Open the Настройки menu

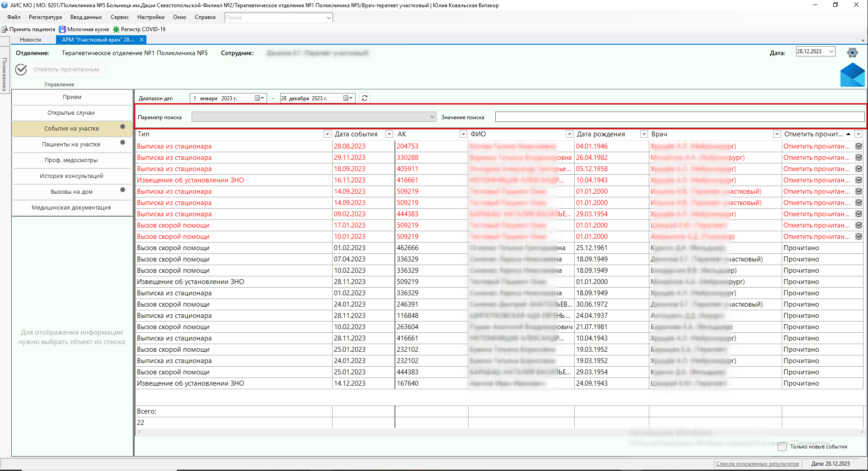click(151, 17)
